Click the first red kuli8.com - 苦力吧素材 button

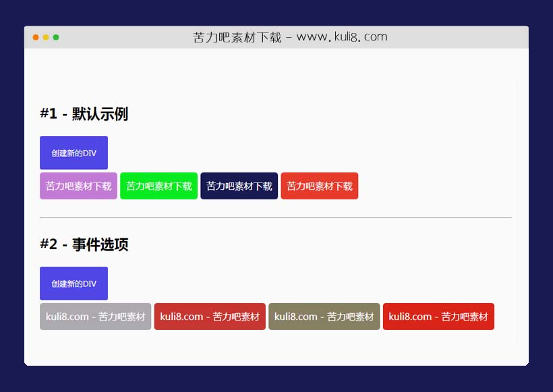point(210,316)
